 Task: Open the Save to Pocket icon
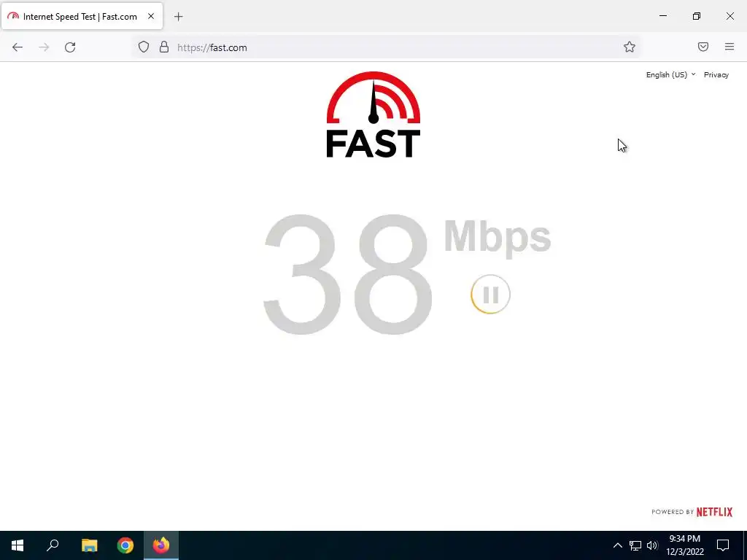703,47
